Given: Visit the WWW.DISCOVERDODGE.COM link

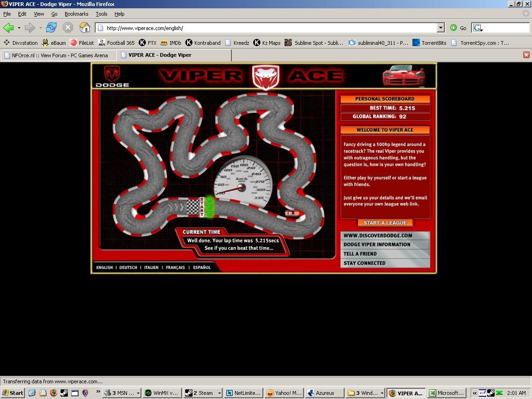Looking at the screenshot, I should (x=385, y=236).
